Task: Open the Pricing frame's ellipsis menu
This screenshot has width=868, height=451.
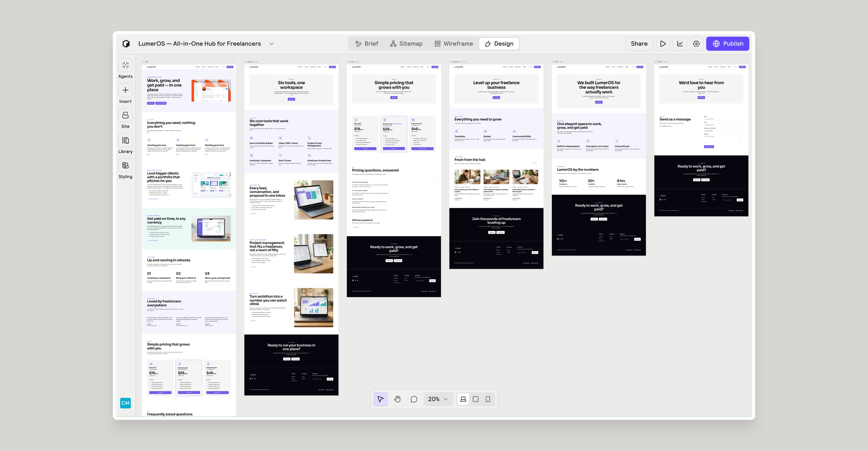Action: tap(439, 62)
